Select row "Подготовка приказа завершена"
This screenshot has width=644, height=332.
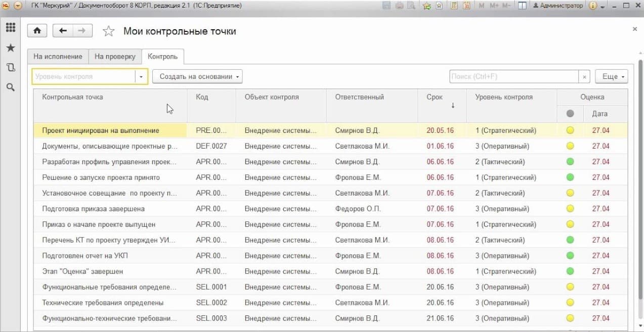tap(330, 209)
